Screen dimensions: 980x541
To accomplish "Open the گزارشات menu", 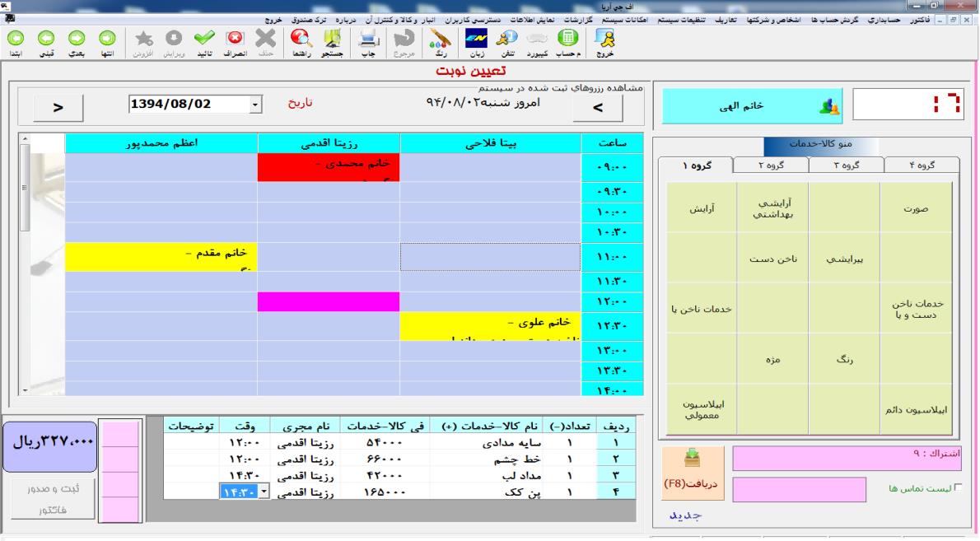I will click(x=578, y=20).
